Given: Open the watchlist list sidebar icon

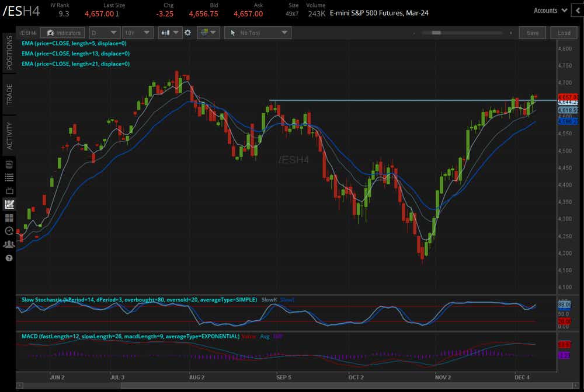Looking at the screenshot, I should (9, 178).
